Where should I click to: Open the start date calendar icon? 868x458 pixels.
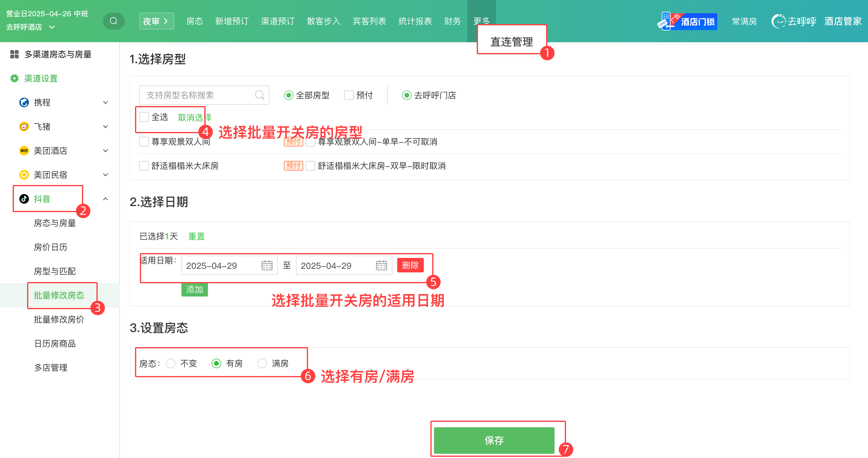[x=267, y=265]
